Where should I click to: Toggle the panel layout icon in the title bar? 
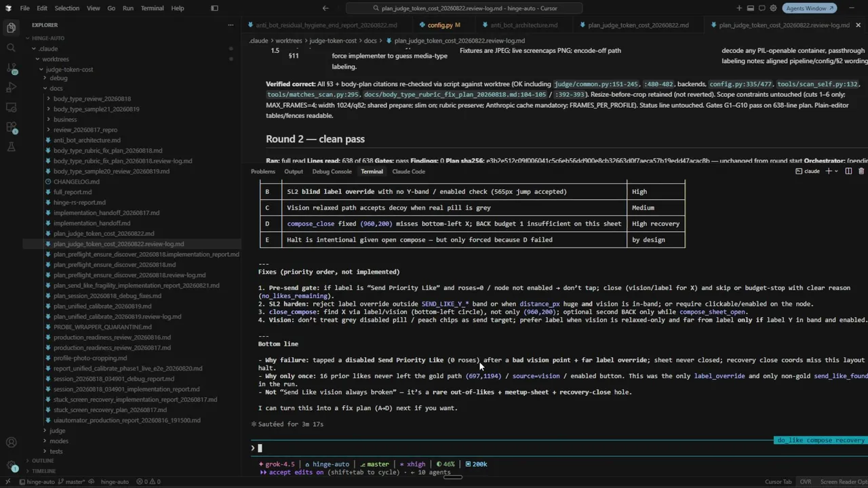pos(751,8)
